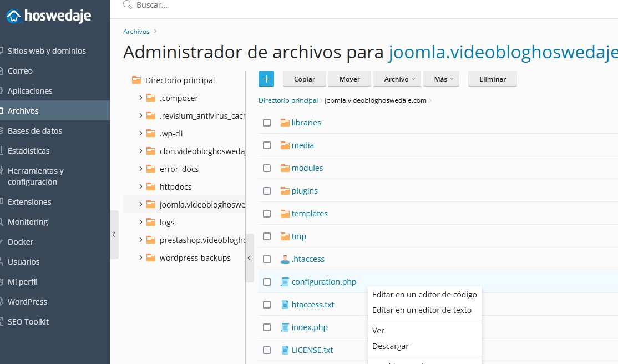This screenshot has height=364, width=618.
Task: Tick the index.php checkbox
Action: (267, 327)
